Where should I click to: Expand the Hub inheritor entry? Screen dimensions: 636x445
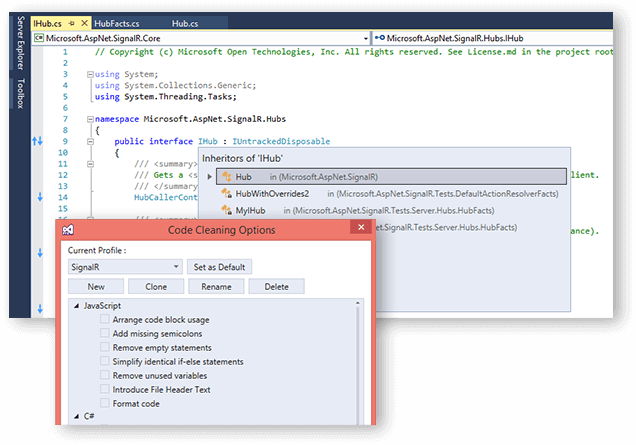tap(209, 177)
